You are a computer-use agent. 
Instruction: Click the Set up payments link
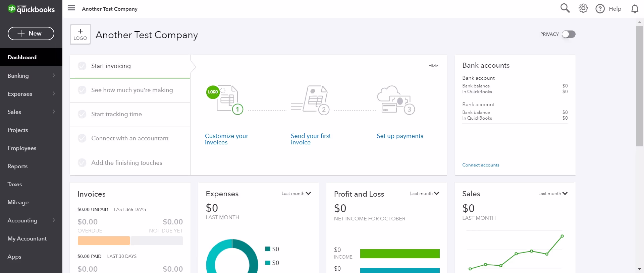tap(400, 136)
